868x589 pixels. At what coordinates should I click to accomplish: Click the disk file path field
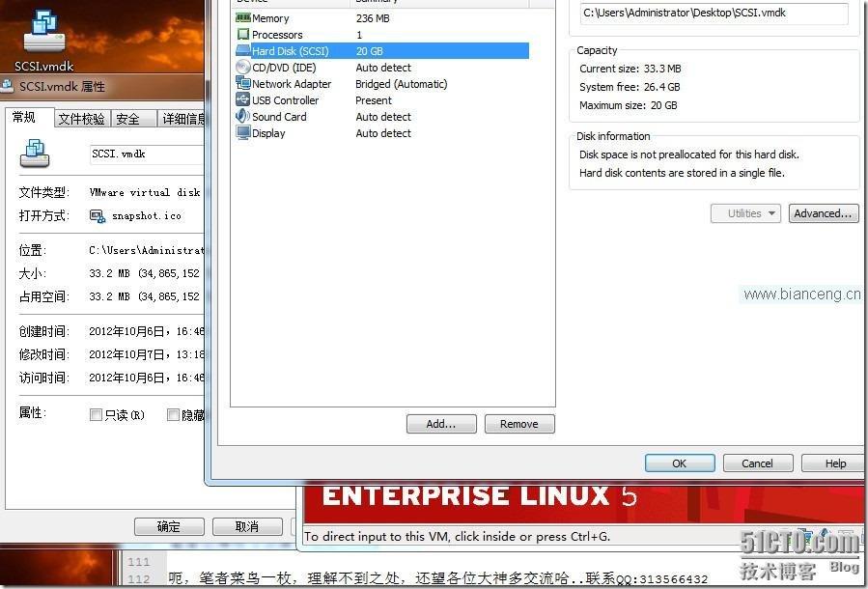click(x=714, y=14)
